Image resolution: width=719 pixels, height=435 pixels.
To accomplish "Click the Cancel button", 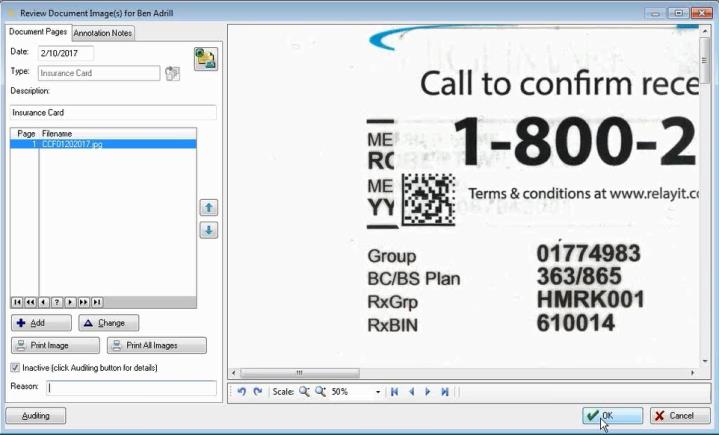I will pyautogui.click(x=680, y=416).
